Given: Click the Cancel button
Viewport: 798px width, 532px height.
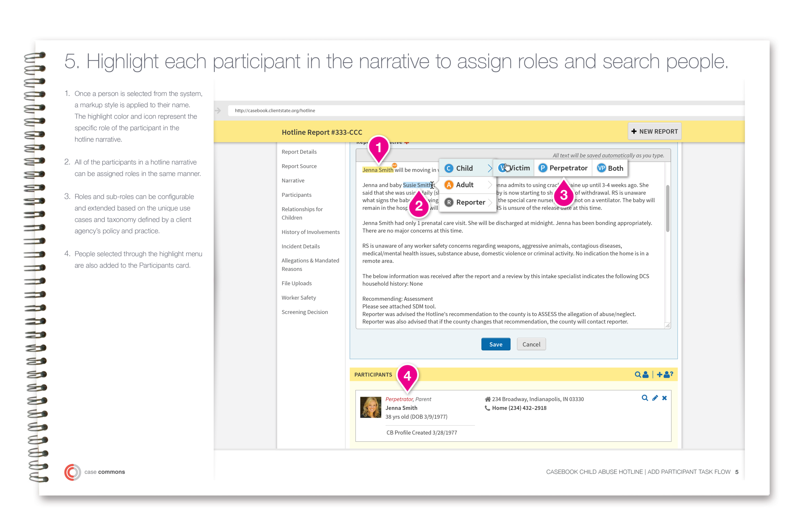Looking at the screenshot, I should pyautogui.click(x=531, y=344).
